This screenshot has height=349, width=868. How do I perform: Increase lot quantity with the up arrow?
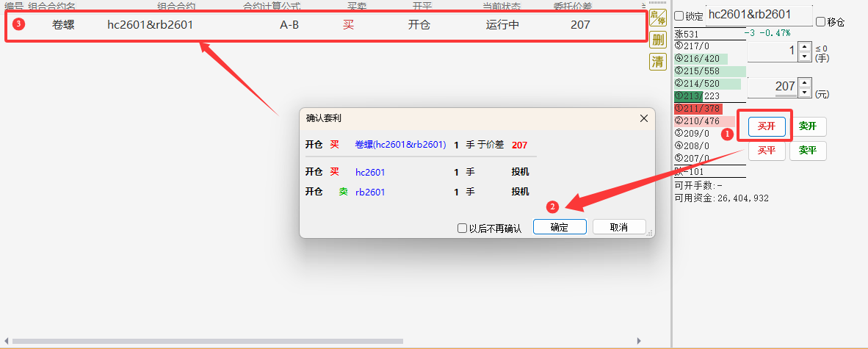(x=804, y=48)
